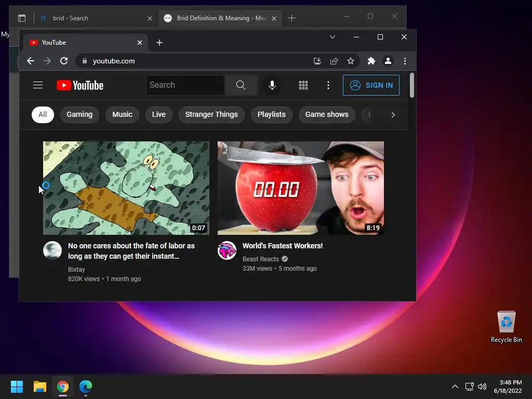Open the Squidward camouflage video thumbnail

coord(126,188)
